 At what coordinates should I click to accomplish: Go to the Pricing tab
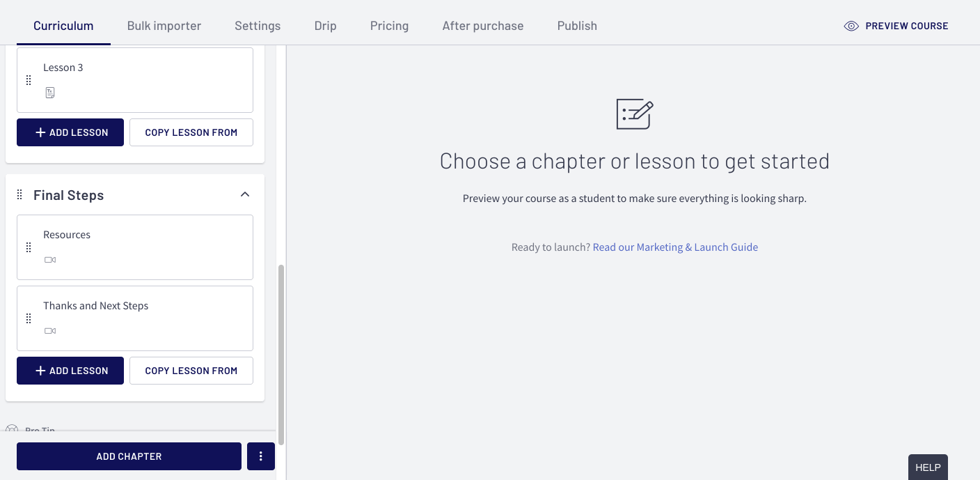(x=389, y=25)
